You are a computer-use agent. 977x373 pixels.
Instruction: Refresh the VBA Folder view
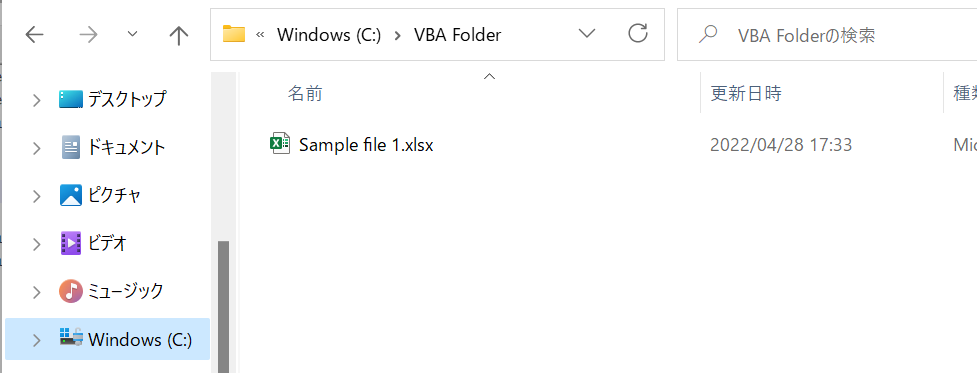[637, 33]
